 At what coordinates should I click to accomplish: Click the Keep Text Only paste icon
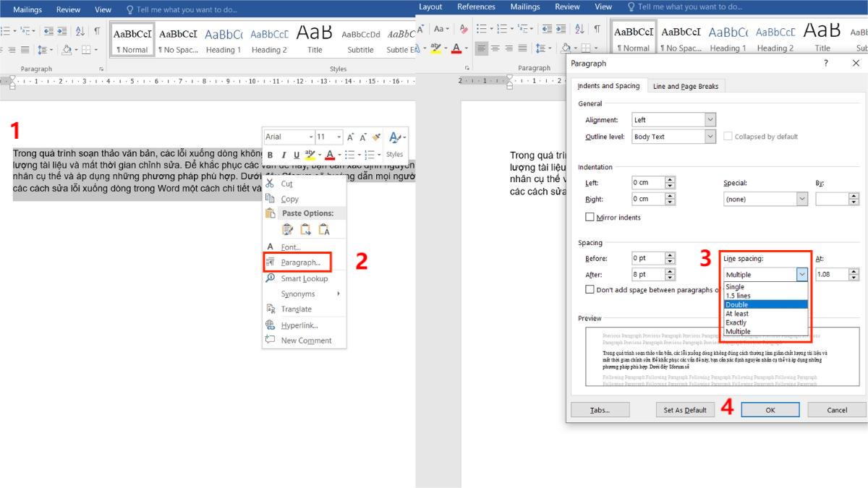(323, 230)
